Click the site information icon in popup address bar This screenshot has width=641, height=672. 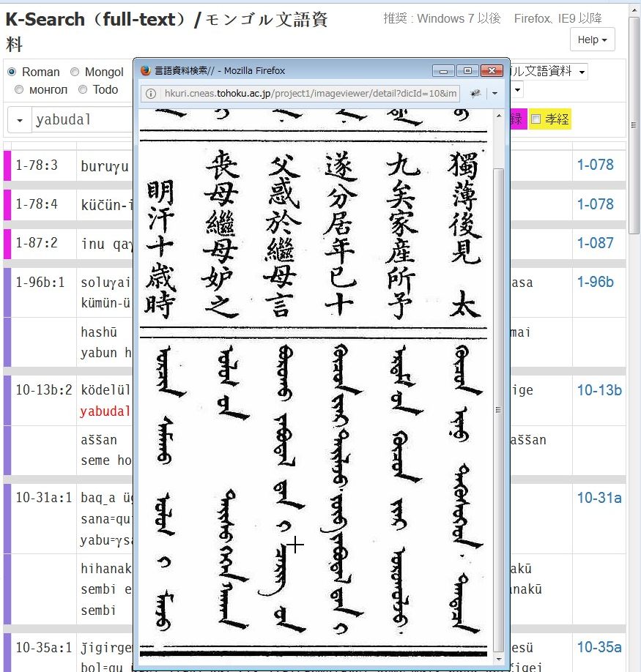point(151,94)
